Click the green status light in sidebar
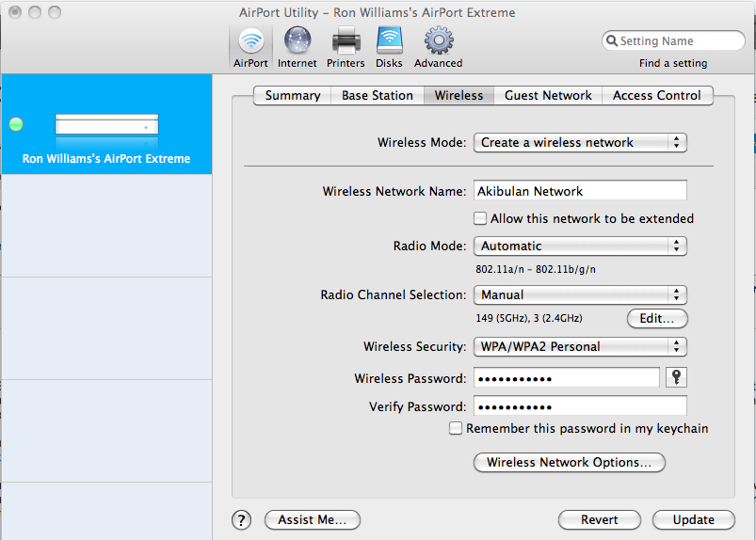This screenshot has height=540, width=756. [x=16, y=124]
